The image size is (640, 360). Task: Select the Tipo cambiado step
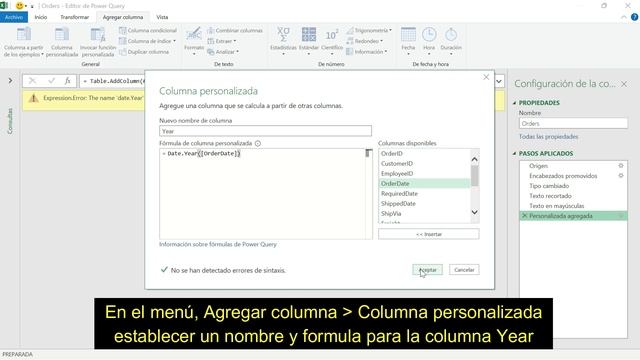pos(573,186)
